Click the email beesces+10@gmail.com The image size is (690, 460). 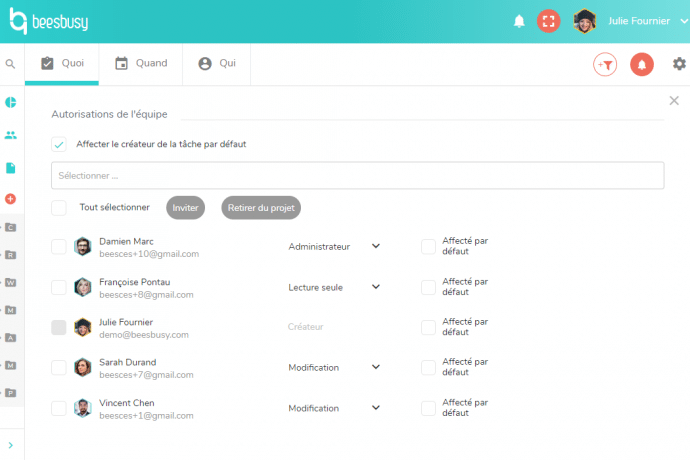[x=149, y=254]
